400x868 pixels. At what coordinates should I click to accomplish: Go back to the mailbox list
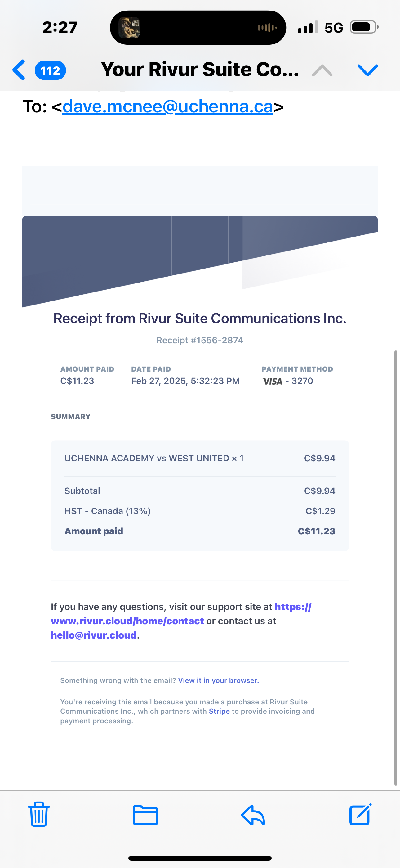coord(19,70)
